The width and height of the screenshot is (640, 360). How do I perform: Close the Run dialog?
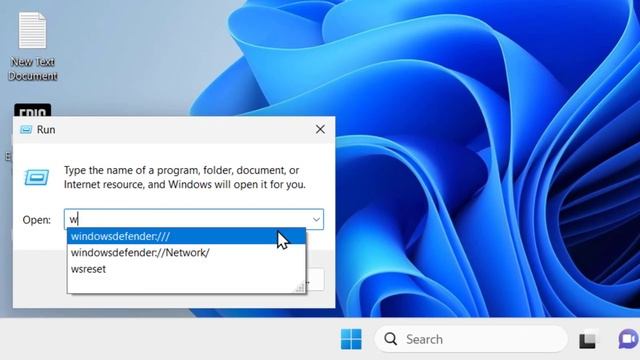[320, 129]
